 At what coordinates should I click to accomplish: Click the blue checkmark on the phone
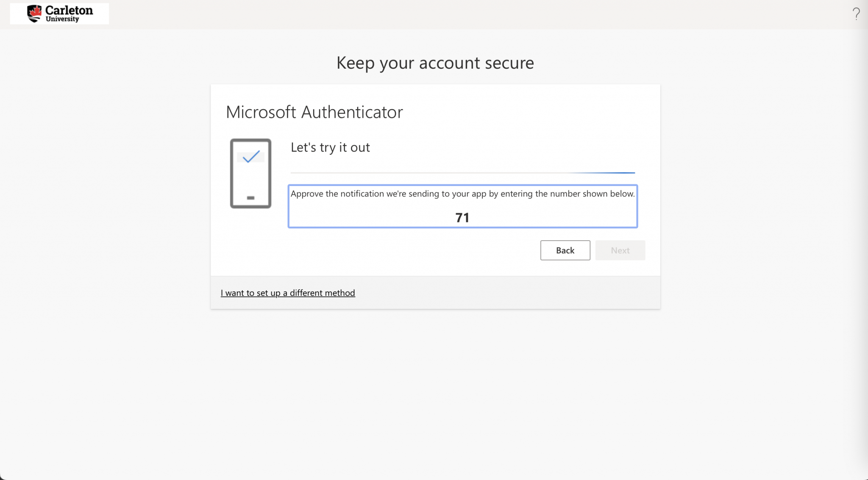click(251, 156)
